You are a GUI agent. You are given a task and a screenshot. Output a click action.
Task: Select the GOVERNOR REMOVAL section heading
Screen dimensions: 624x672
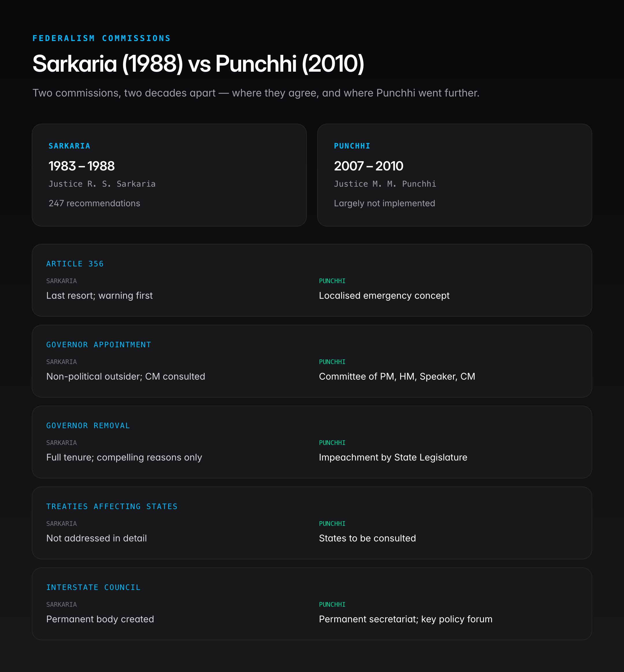point(88,426)
